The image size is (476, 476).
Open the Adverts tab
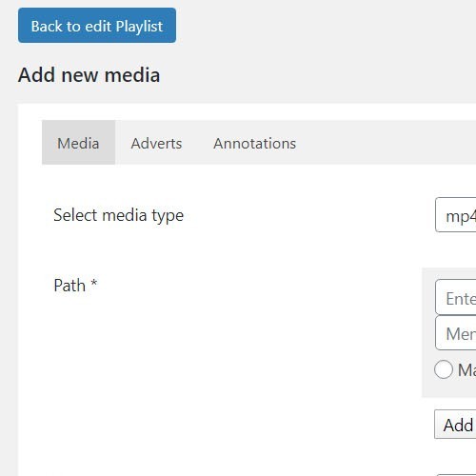click(156, 143)
